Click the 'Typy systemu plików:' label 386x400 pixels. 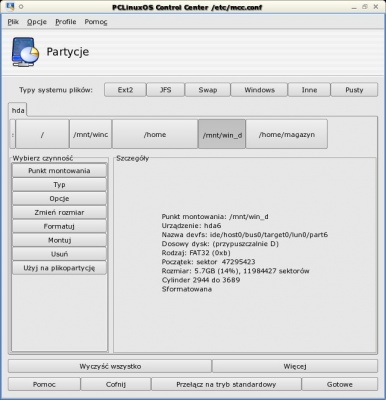pos(56,90)
